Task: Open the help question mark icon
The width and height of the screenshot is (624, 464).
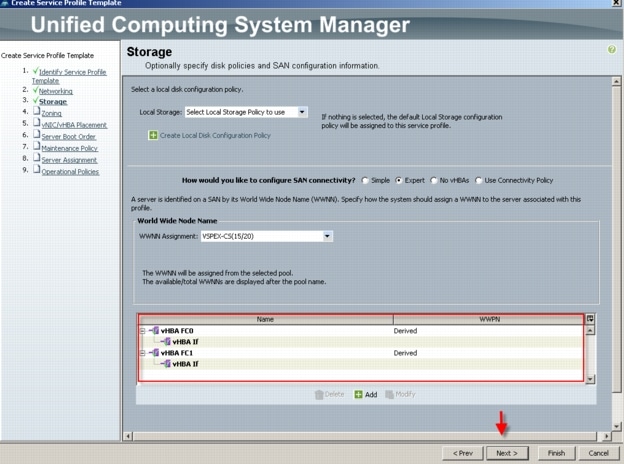Action: pyautogui.click(x=612, y=50)
